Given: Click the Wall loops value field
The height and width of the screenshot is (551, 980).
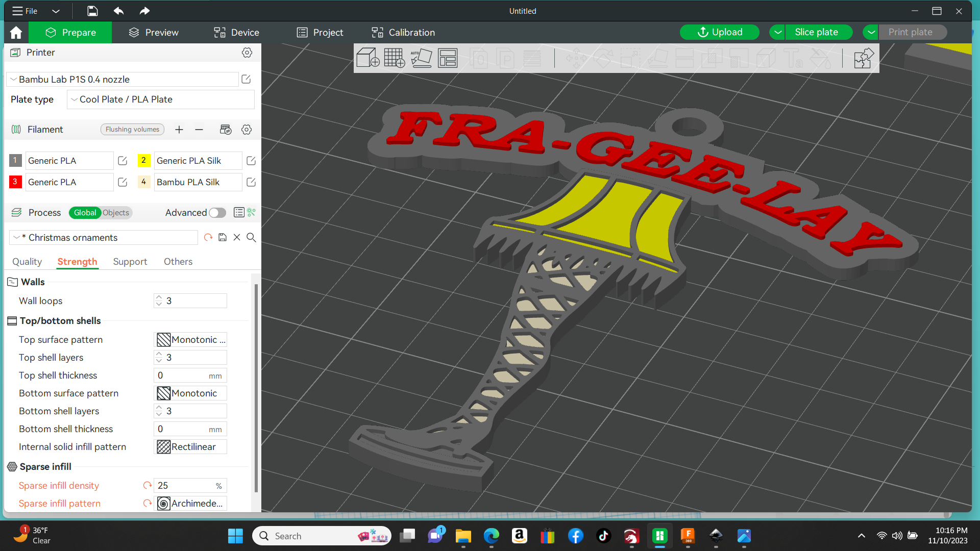Looking at the screenshot, I should coord(190,301).
